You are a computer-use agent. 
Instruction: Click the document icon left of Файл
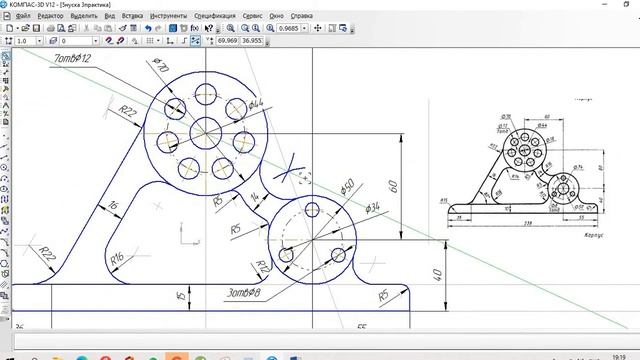coord(7,16)
